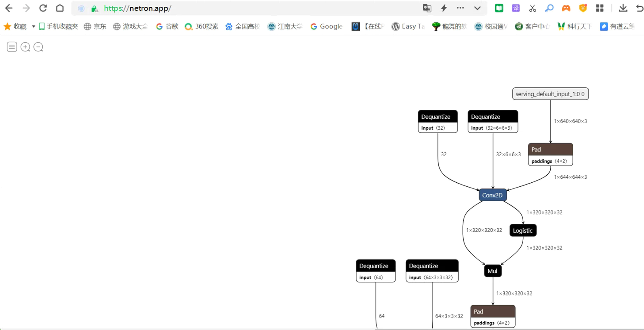Open the magnifier search tool
The width and height of the screenshot is (644, 330).
pyautogui.click(x=549, y=8)
